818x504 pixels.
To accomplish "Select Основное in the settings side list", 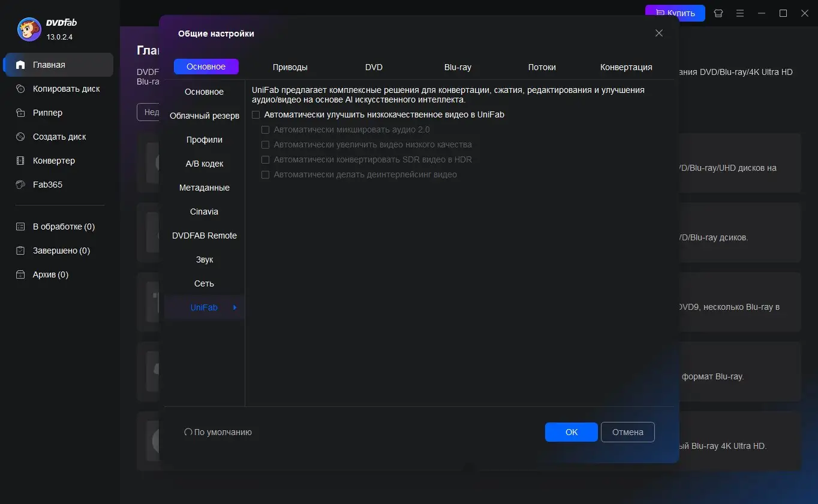I will click(x=204, y=92).
